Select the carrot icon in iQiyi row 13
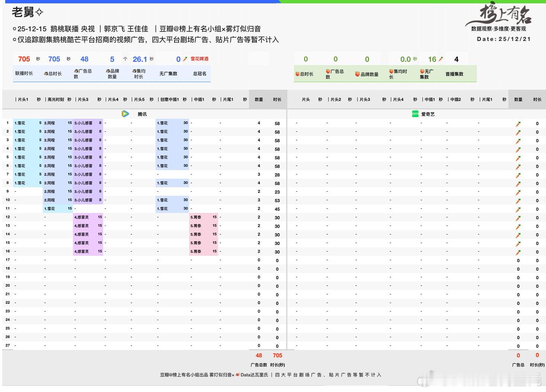 pyautogui.click(x=518, y=226)
